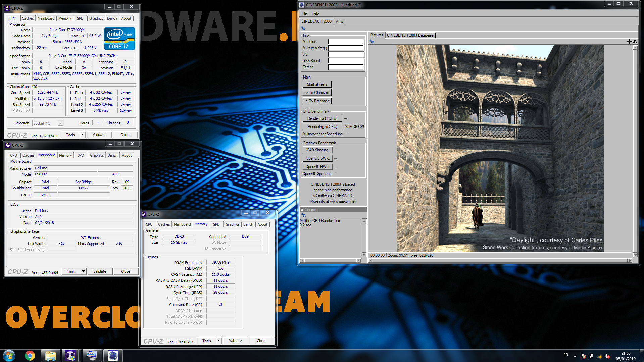The height and width of the screenshot is (362, 644).
Task: Open the Help menu in CINEBENCH
Action: [315, 13]
